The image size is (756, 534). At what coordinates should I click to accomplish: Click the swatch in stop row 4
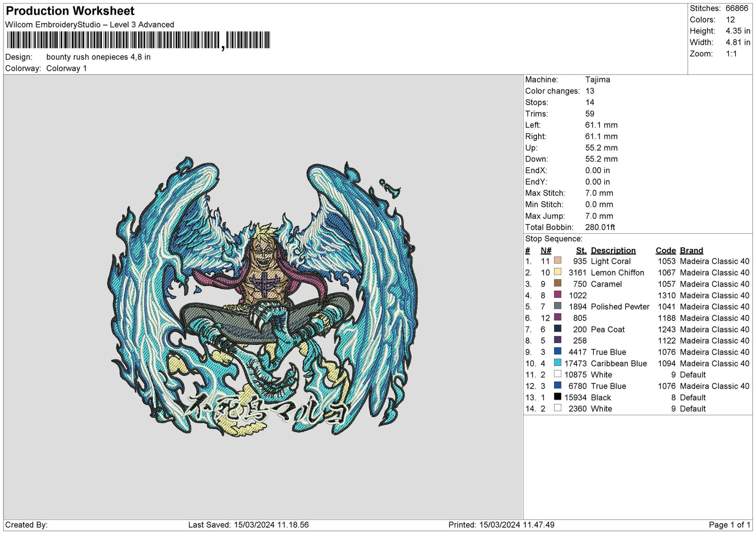[558, 294]
